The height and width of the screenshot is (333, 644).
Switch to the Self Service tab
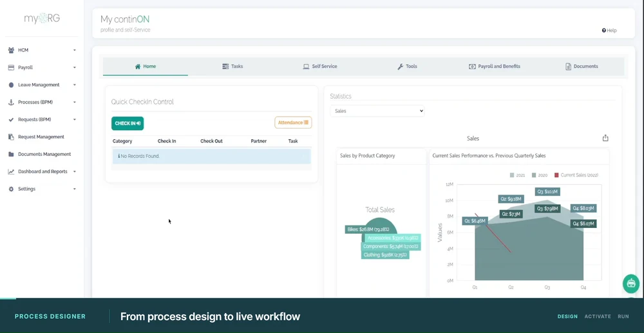pos(320,66)
